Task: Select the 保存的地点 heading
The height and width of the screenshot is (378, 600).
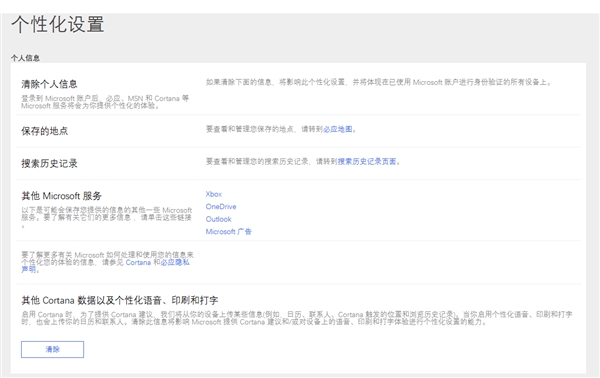Action: [44, 131]
